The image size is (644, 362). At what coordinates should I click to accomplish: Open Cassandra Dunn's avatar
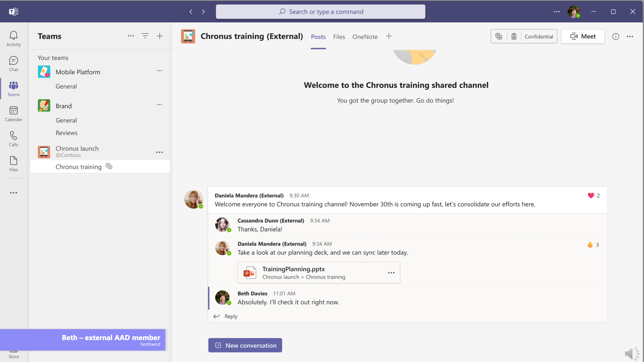(x=223, y=225)
